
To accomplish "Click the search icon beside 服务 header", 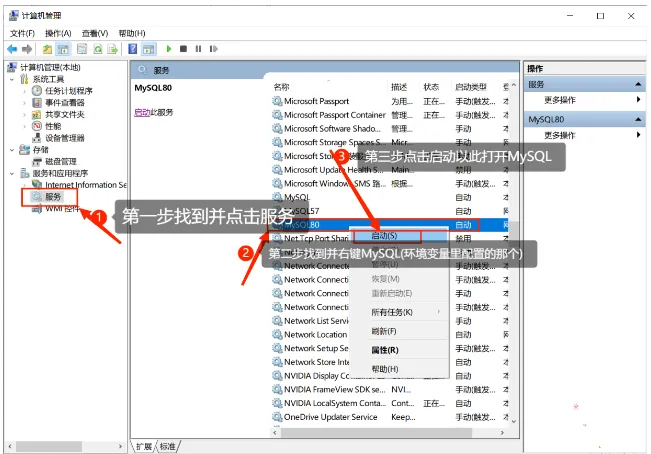I will click(142, 70).
